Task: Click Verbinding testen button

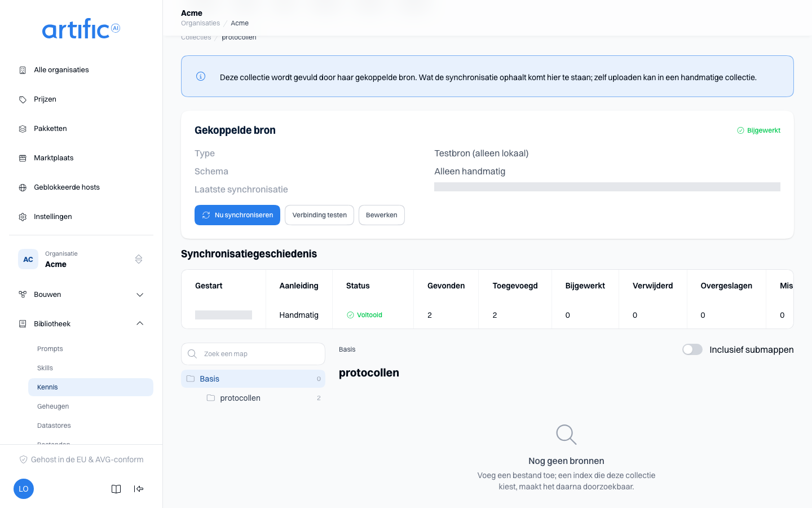Action: tap(319, 215)
